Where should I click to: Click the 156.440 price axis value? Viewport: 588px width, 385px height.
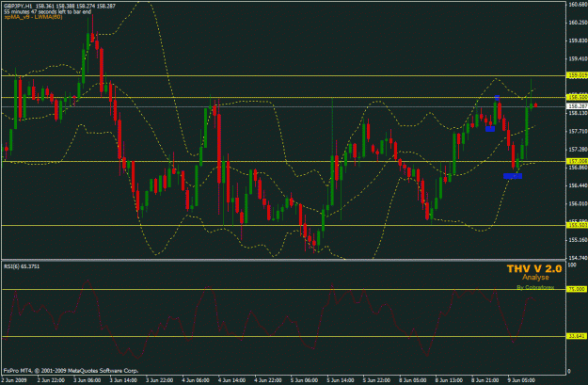pos(578,185)
